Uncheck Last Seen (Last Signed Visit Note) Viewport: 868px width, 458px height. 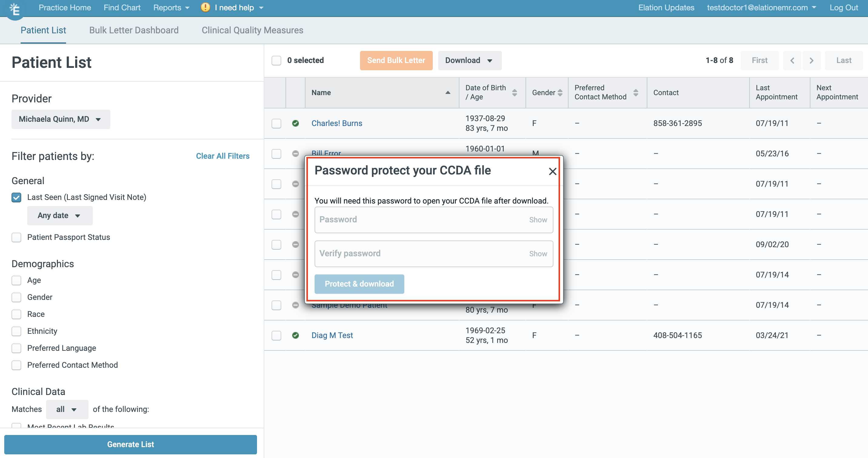click(16, 197)
